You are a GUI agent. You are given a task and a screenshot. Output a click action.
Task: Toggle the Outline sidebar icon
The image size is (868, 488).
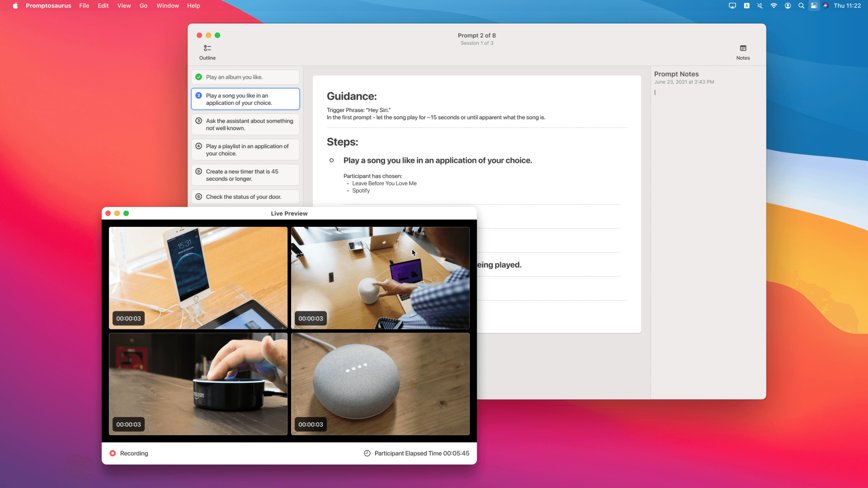pos(207,48)
